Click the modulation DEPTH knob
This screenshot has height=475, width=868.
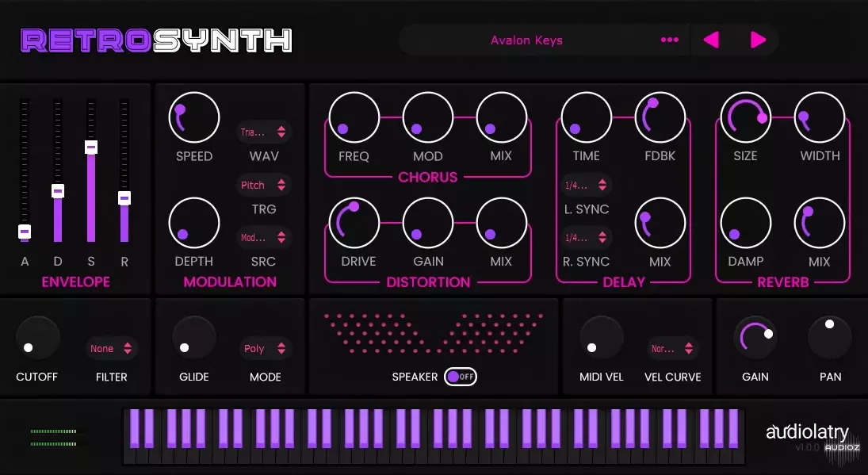click(194, 223)
